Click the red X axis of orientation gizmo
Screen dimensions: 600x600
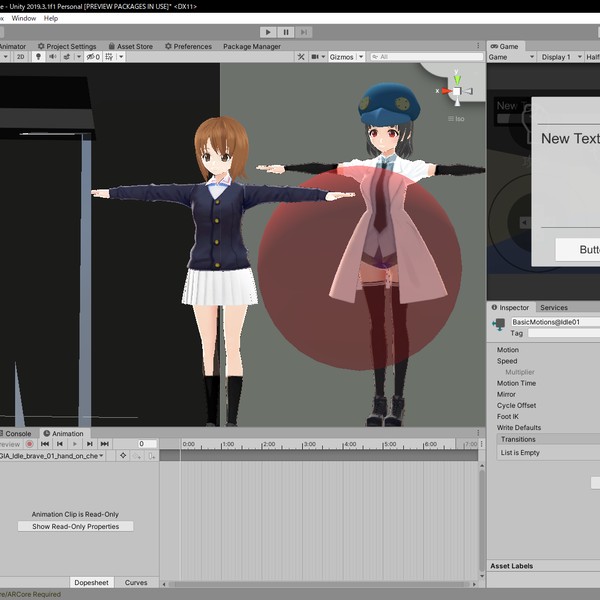point(446,91)
